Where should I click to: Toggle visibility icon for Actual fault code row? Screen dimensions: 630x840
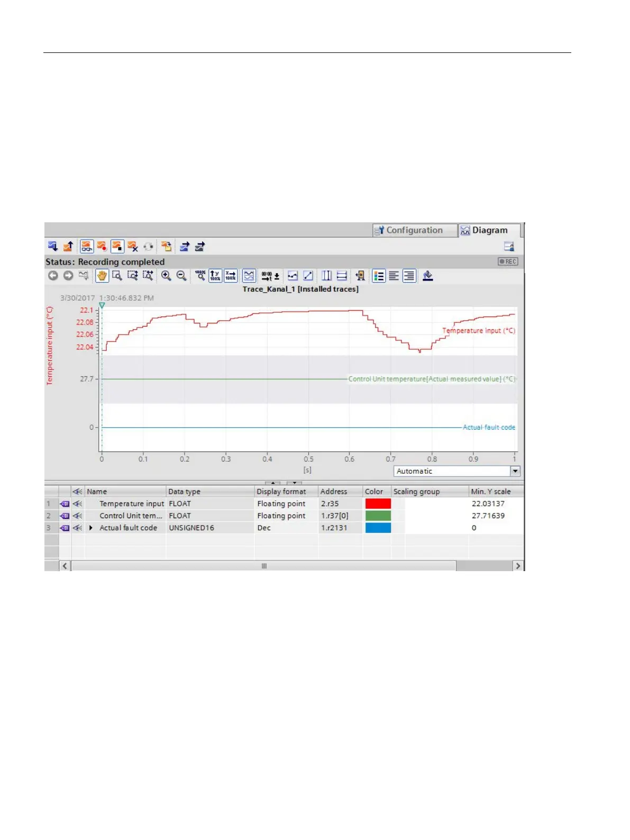point(78,528)
